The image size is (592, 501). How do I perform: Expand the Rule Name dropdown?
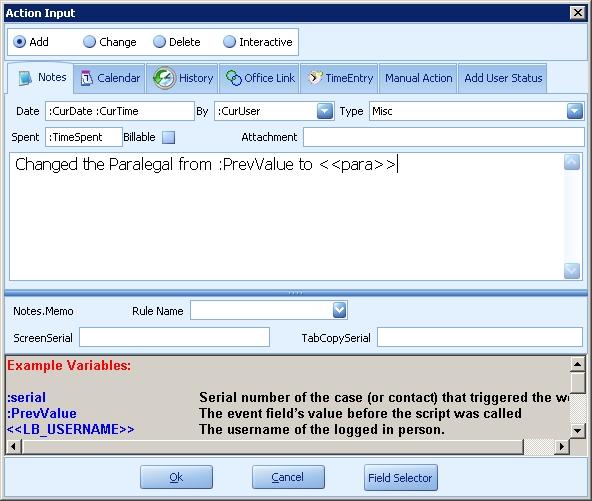pos(339,310)
